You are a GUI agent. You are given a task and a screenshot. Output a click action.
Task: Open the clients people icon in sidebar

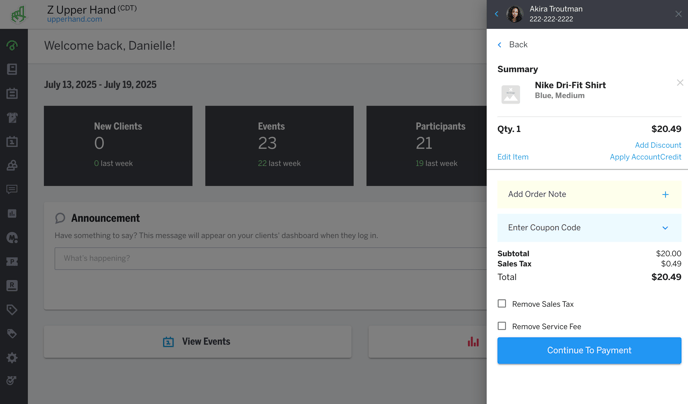tap(12, 165)
